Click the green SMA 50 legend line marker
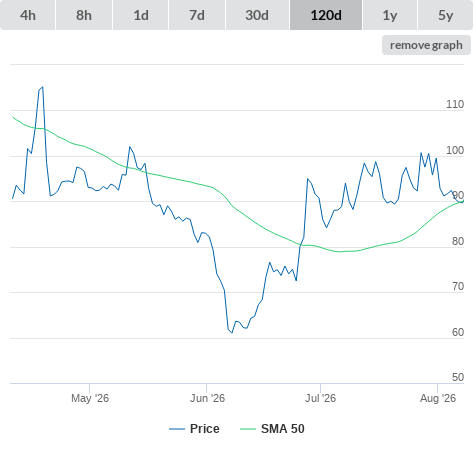This screenshot has height=455, width=474. pos(248,429)
